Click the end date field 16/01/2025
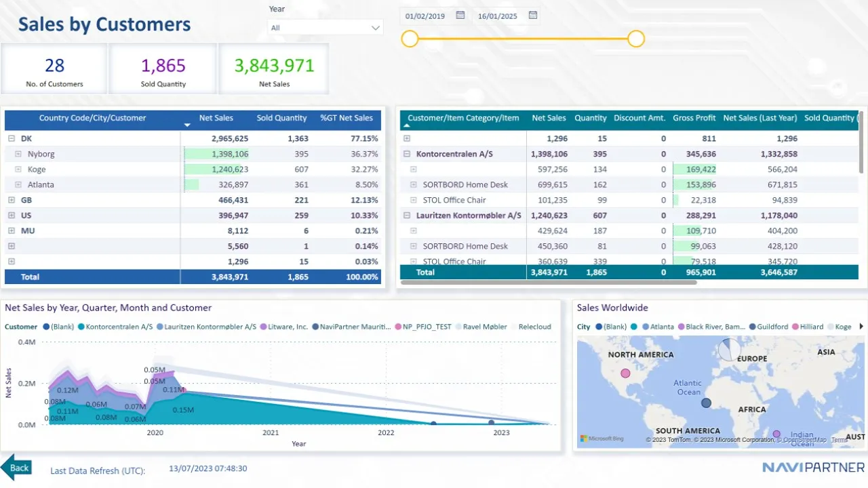868x488 pixels. tap(498, 16)
